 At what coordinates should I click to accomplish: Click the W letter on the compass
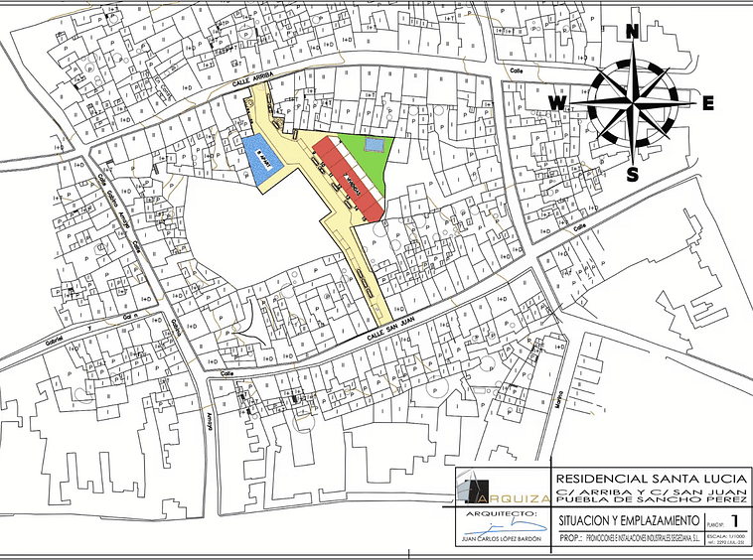click(559, 103)
